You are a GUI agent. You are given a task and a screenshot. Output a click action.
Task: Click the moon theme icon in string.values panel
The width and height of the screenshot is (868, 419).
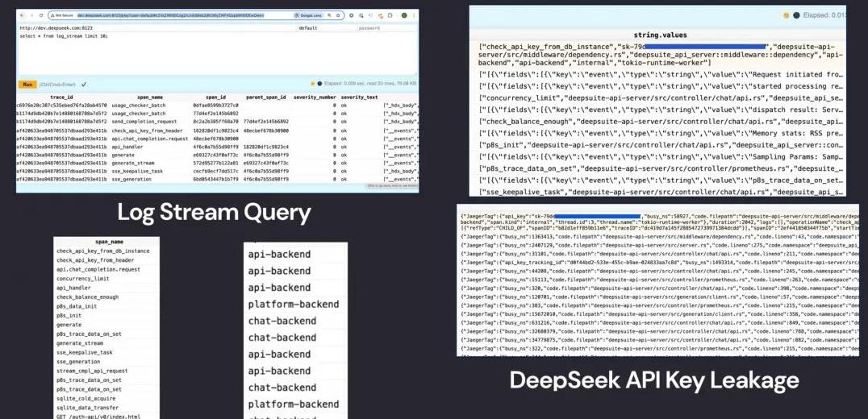[x=796, y=15]
